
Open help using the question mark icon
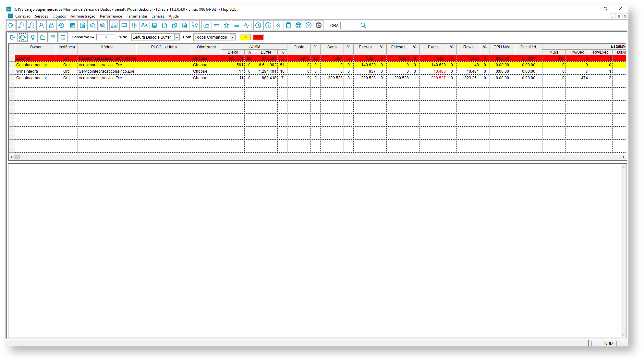(309, 25)
